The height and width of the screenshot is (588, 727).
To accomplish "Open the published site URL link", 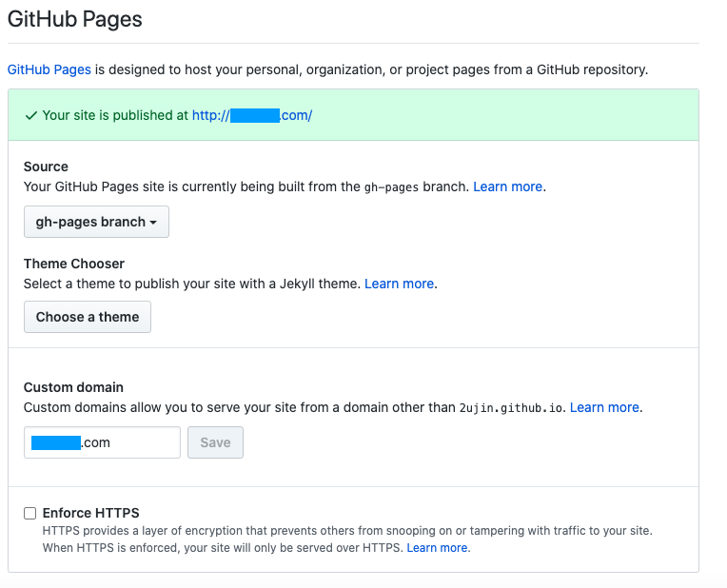I will pos(252,115).
